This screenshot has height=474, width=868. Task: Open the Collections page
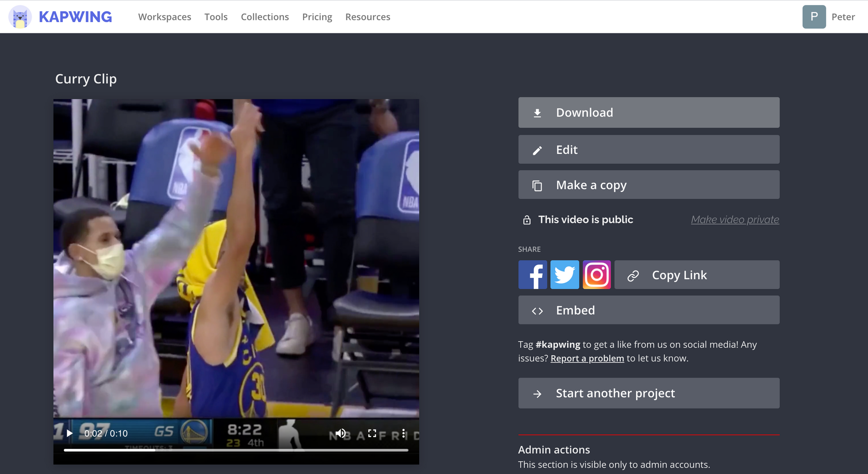point(265,17)
